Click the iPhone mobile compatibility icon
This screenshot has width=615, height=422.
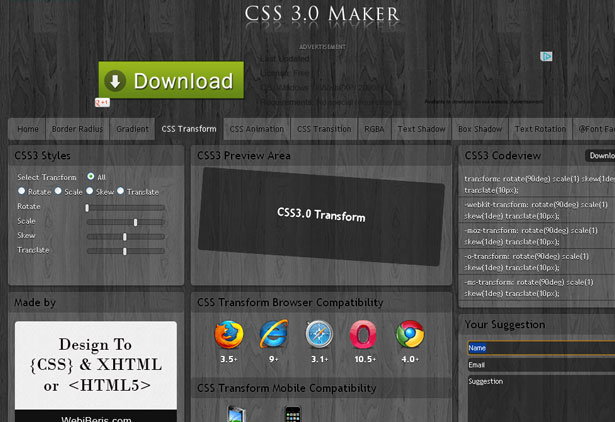[293, 414]
